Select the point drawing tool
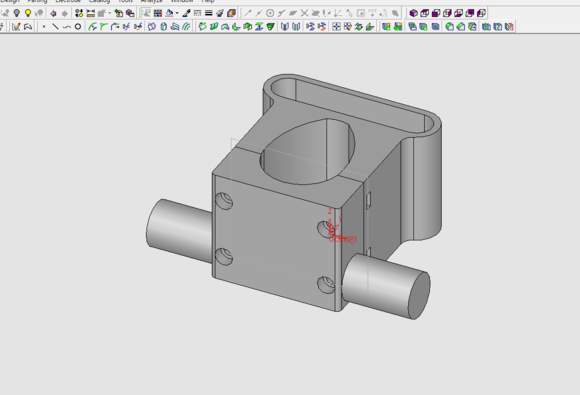Image resolution: width=580 pixels, height=395 pixels. [44, 27]
